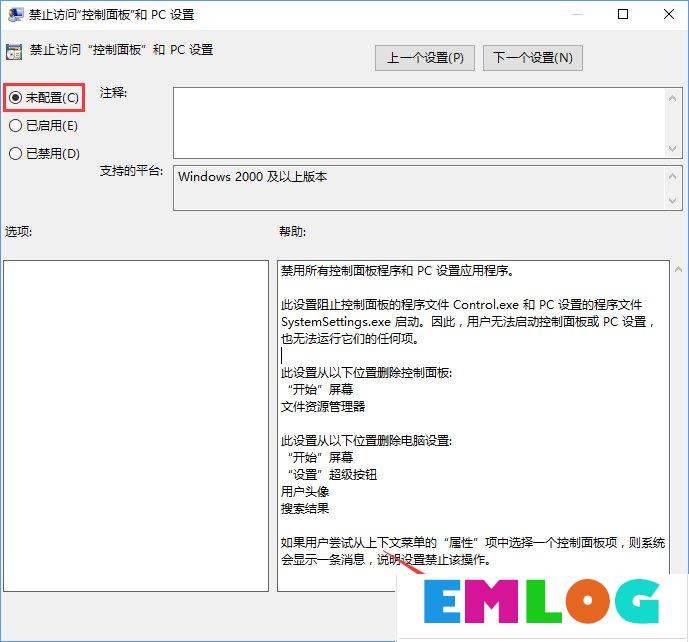Click the “设置”超级按钮 line in help
The height and width of the screenshot is (642, 689).
click(x=333, y=475)
